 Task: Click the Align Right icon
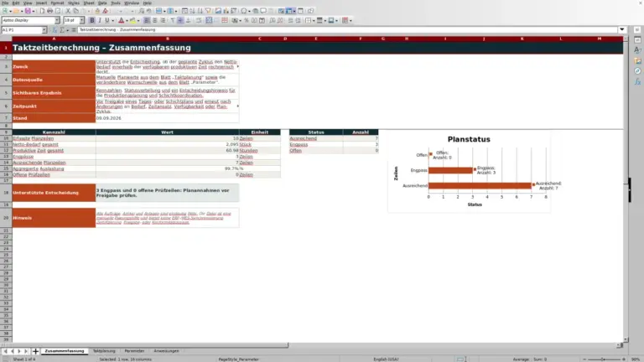tap(163, 20)
